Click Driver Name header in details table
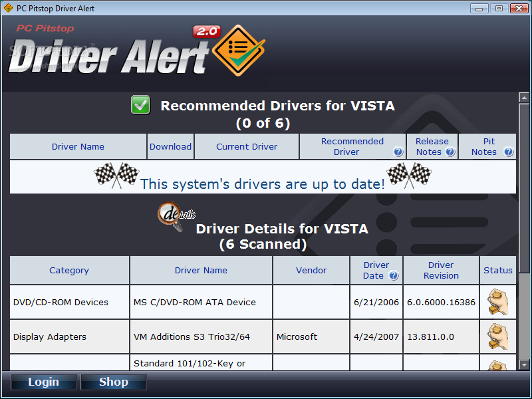Viewport: 532px width, 399px height. 201,271
